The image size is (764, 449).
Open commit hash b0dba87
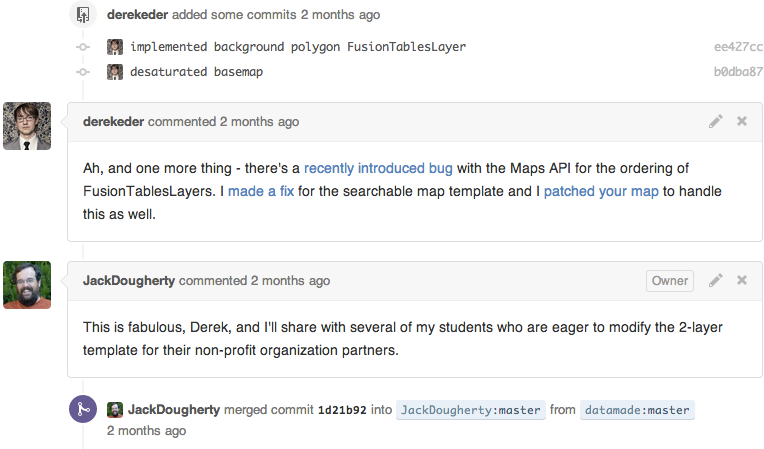(x=738, y=72)
